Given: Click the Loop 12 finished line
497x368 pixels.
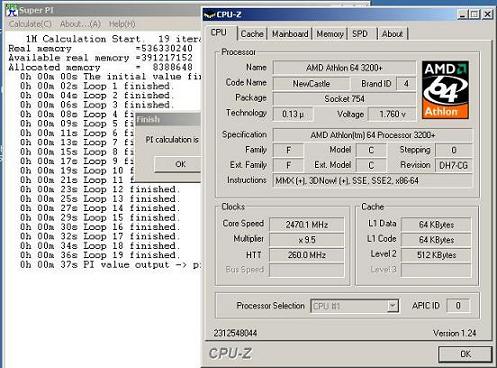Looking at the screenshot, I should tap(100, 189).
